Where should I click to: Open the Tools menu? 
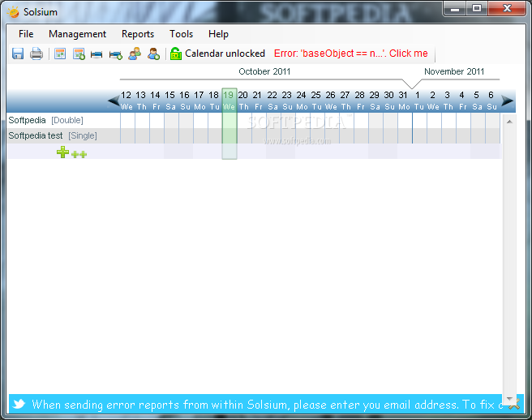click(181, 34)
